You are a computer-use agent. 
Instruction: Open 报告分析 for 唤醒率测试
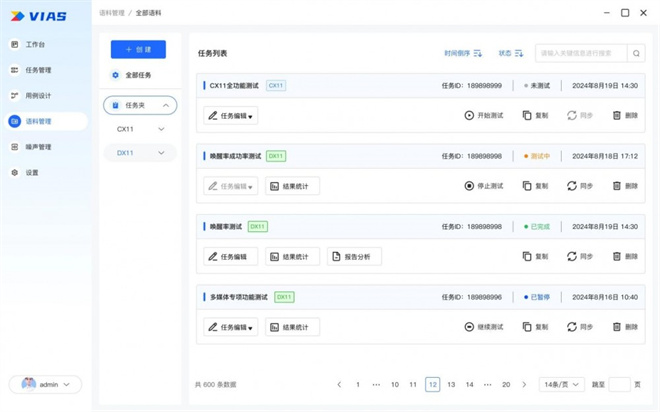[354, 257]
